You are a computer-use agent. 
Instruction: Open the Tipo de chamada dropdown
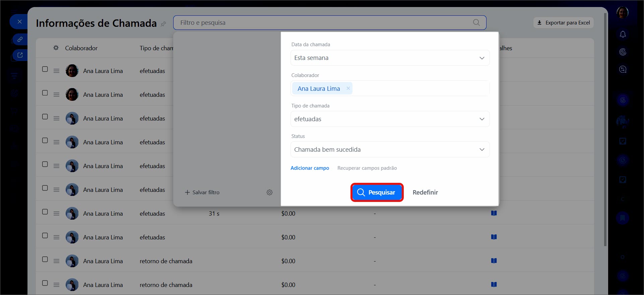coord(390,119)
